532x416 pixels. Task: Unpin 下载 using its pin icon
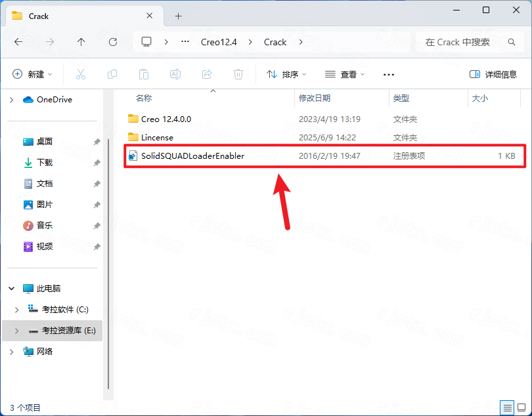[x=97, y=163]
